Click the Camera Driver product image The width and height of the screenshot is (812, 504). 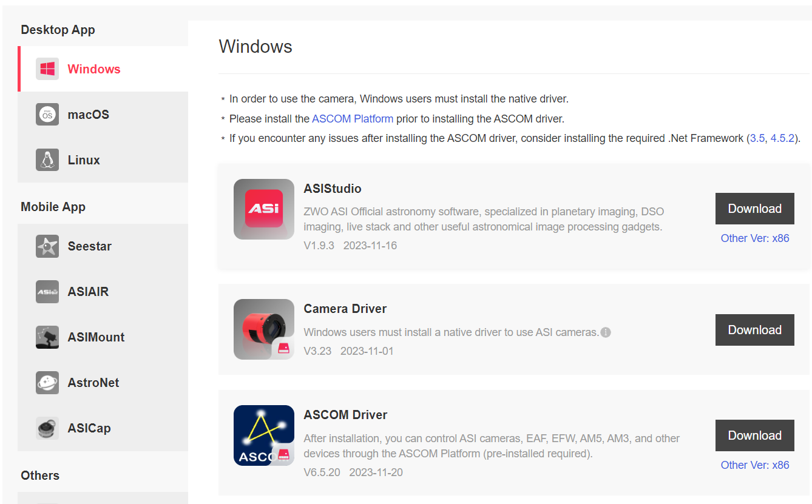click(264, 329)
